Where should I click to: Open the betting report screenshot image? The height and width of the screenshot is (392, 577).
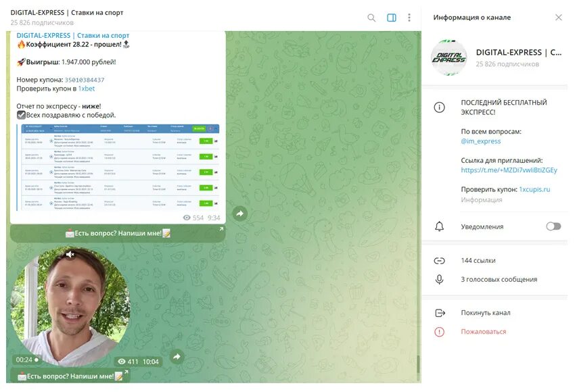[118, 168]
